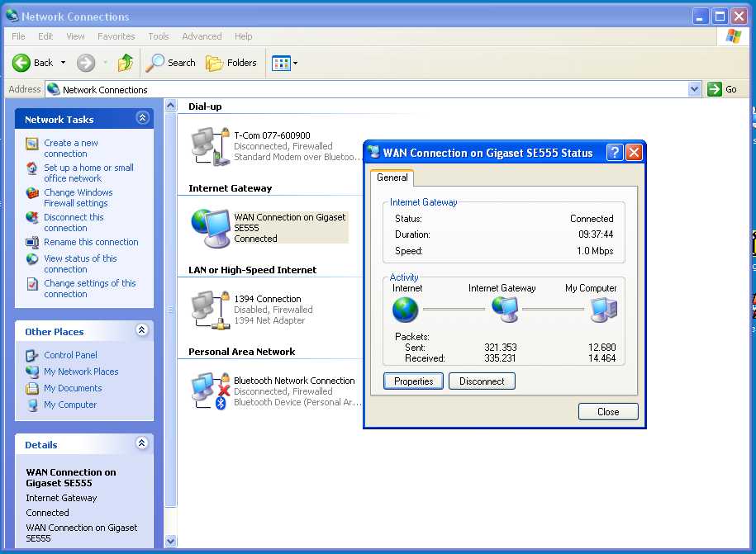Click the Up folder toolbar icon
This screenshot has width=756, height=554.
[x=126, y=63]
